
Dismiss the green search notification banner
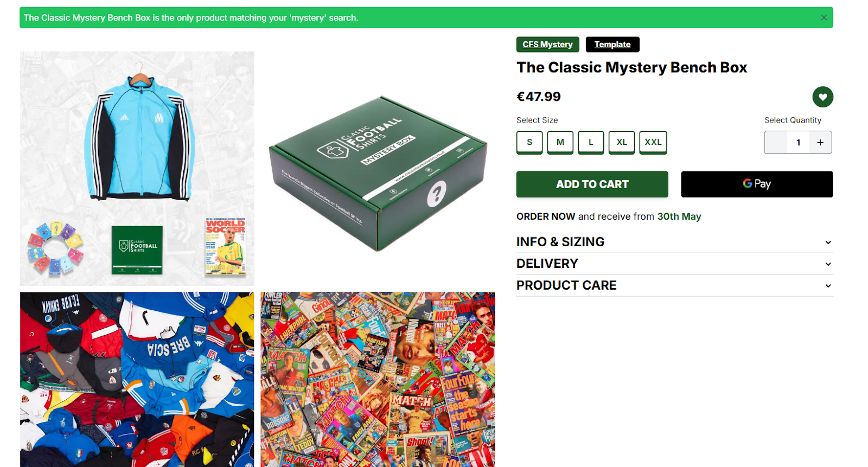tap(824, 18)
